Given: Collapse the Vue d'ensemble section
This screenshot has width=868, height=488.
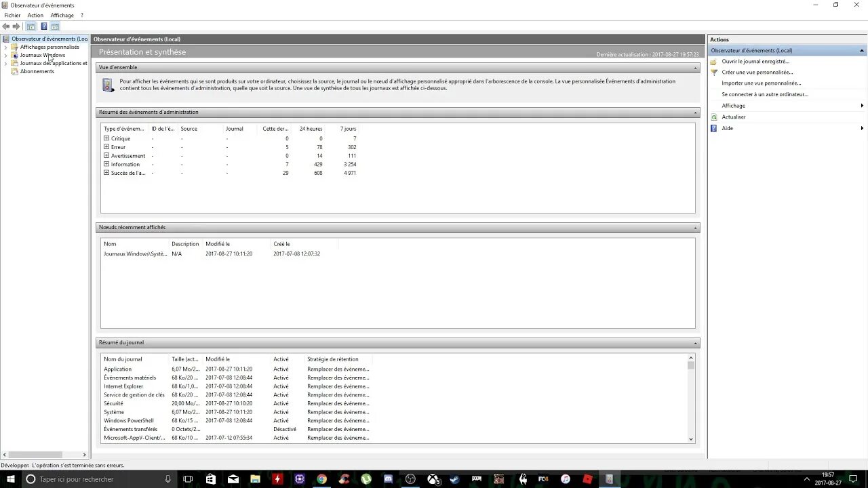Looking at the screenshot, I should (696, 67).
